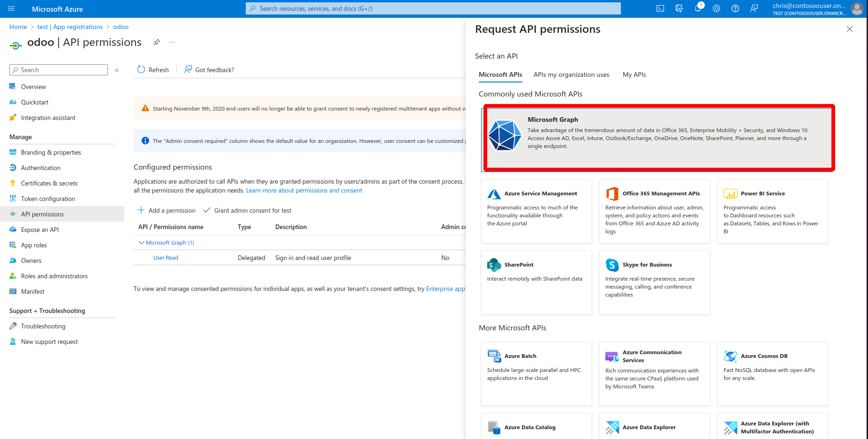Click Add a permission

(167, 210)
